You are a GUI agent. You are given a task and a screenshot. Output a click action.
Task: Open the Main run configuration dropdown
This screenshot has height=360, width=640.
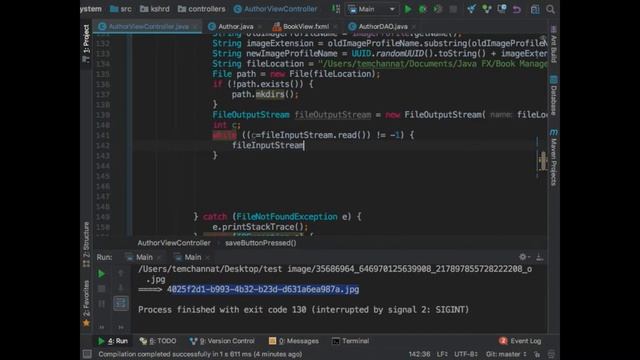coord(372,9)
